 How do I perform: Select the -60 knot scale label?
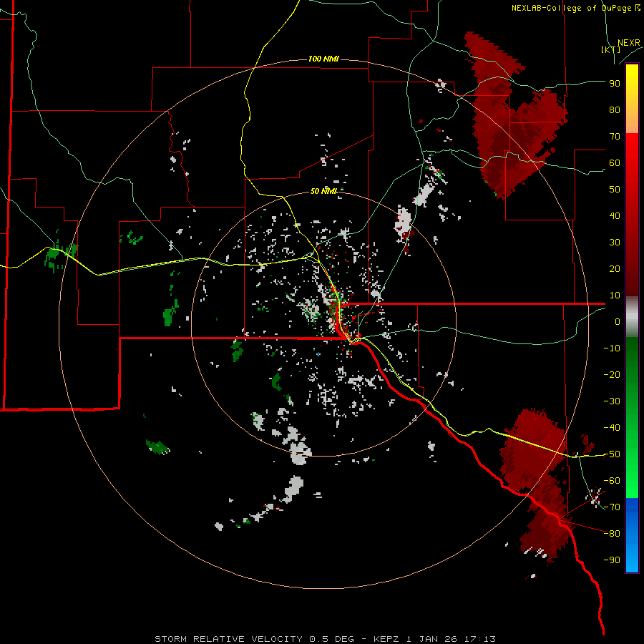(x=612, y=481)
